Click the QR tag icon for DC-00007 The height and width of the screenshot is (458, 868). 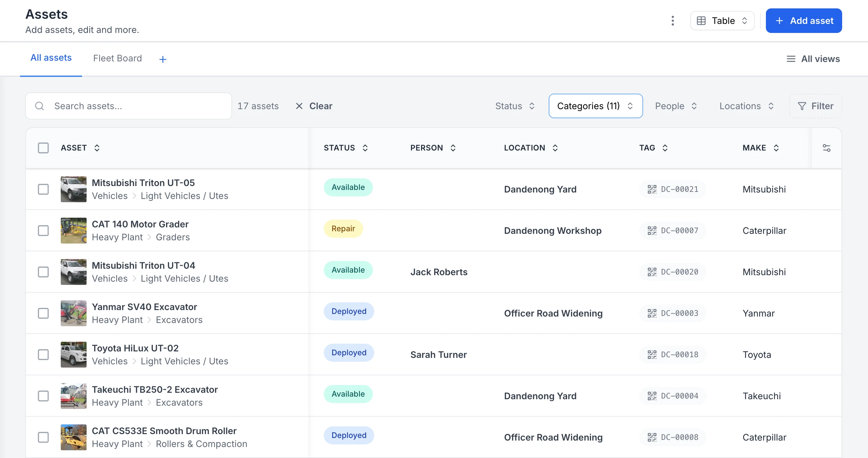click(x=652, y=231)
